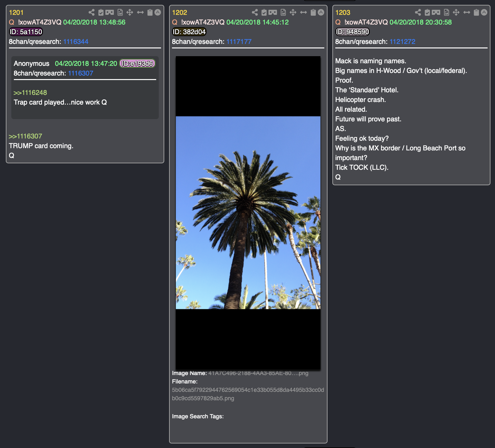This screenshot has width=495, height=448.
Task: Click timestamp 04/20/2018 13:48:56
Action: (x=94, y=22)
